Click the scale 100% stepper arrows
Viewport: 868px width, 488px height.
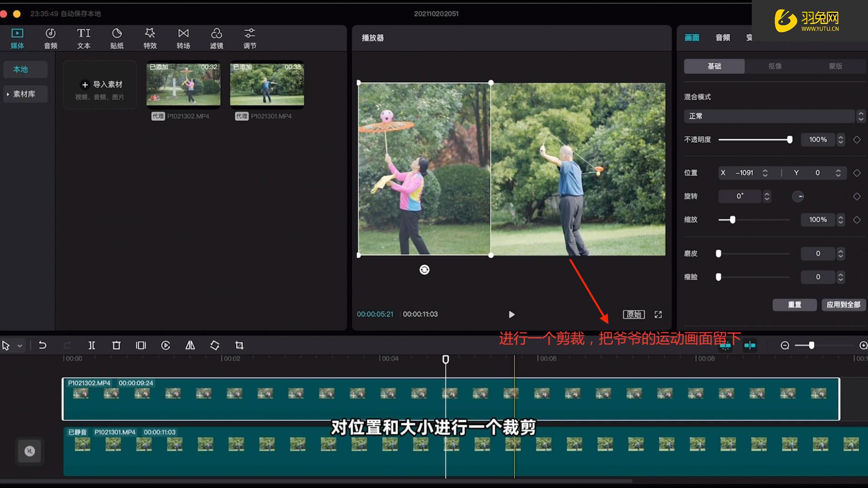840,220
